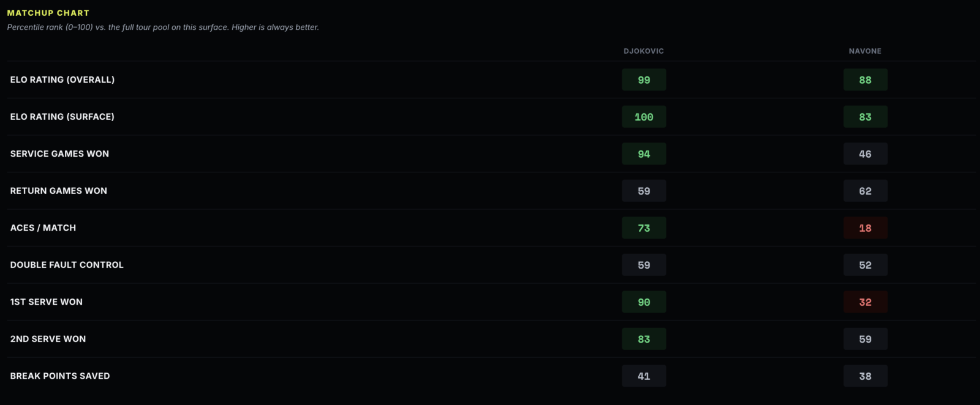Viewport: 980px width, 405px height.
Task: Click Navone's red 1st serve won badge 32
Action: pyautogui.click(x=865, y=302)
